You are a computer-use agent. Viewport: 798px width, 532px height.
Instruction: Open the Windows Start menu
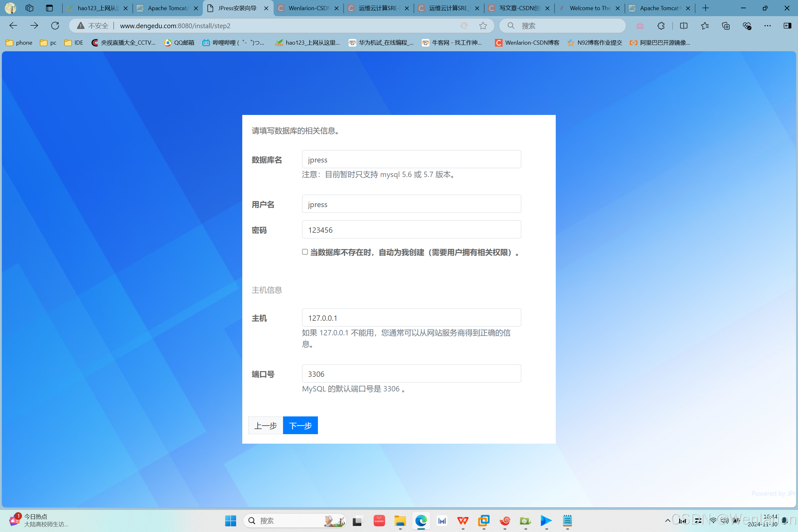tap(231, 521)
